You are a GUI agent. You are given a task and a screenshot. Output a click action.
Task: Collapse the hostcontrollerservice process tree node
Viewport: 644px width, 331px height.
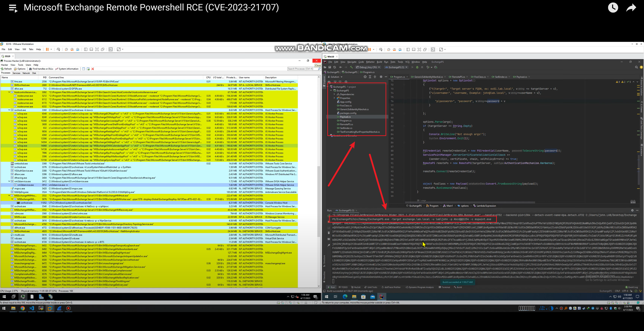pyautogui.click(x=9, y=92)
